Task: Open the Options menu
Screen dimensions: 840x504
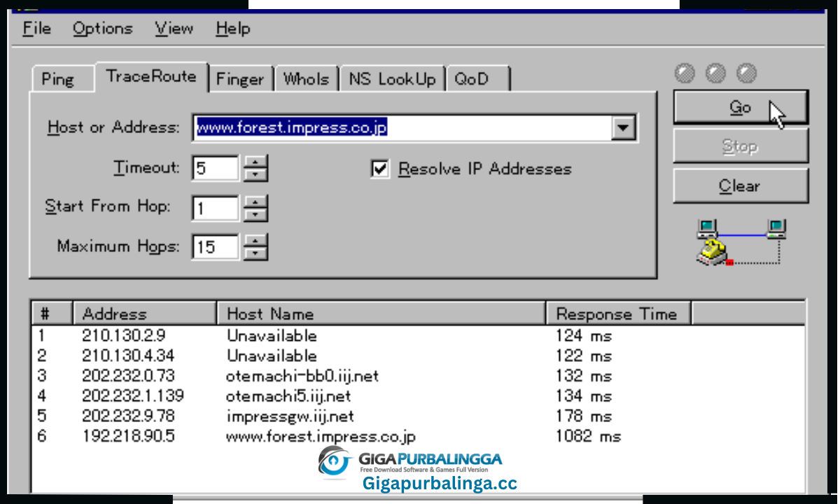Action: coord(102,29)
